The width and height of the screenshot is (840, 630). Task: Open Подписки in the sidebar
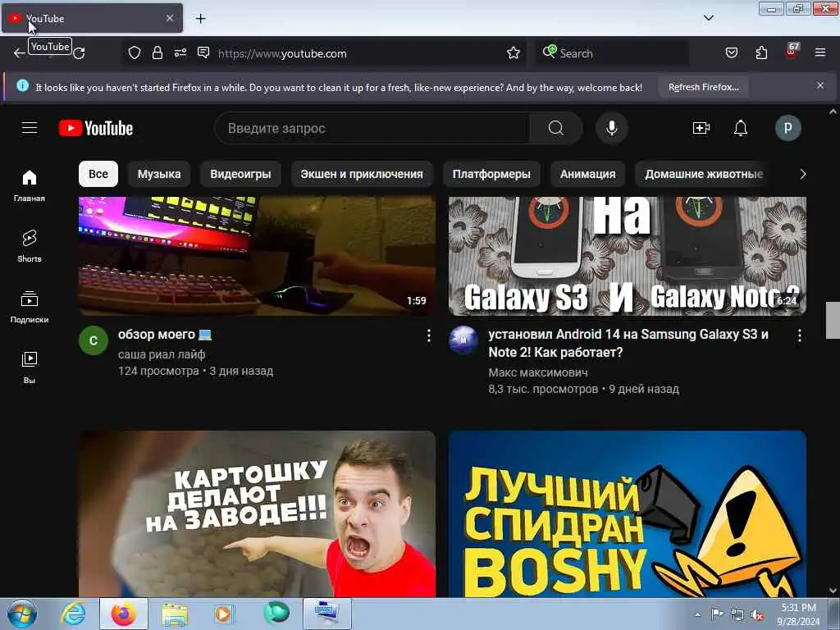pyautogui.click(x=30, y=307)
